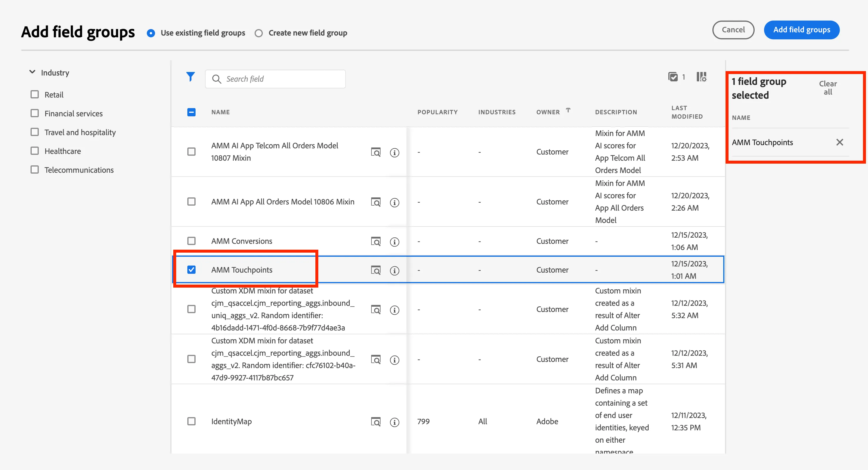
Task: Sort by the Name column header
Action: tap(220, 112)
